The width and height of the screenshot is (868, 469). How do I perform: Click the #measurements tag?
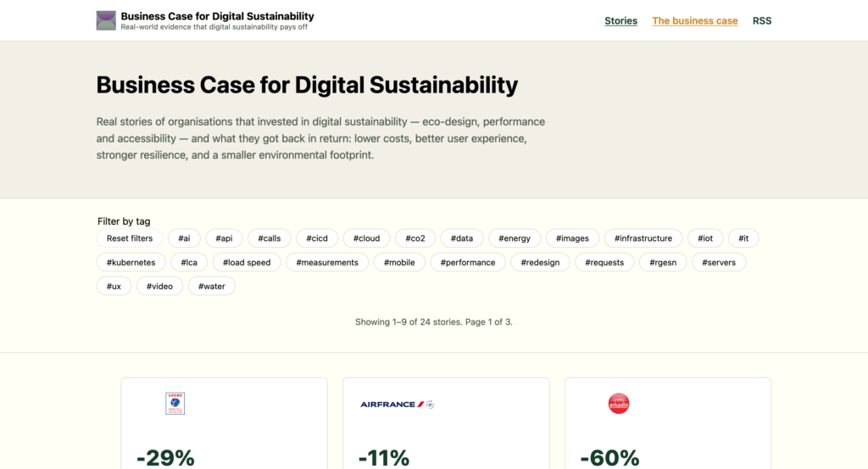[327, 262]
